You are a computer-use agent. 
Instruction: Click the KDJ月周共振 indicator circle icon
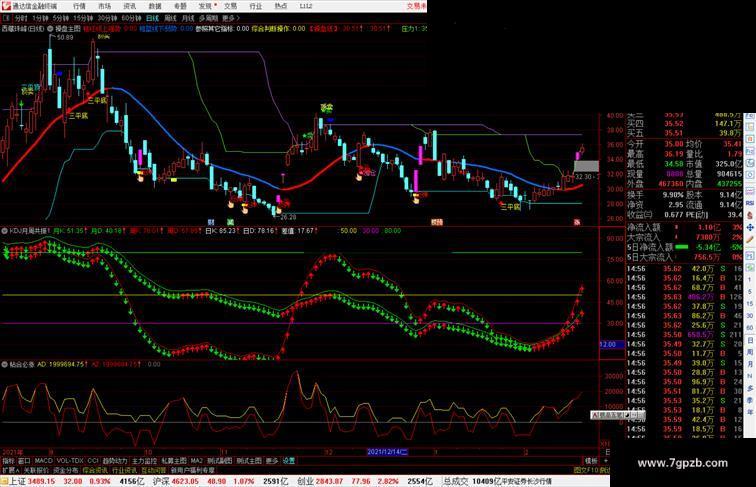pos(4,231)
